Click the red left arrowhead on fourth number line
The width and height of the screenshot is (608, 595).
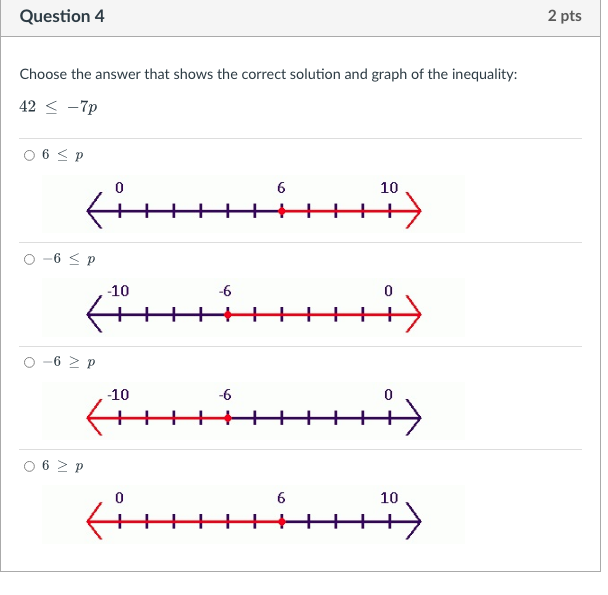coord(94,521)
